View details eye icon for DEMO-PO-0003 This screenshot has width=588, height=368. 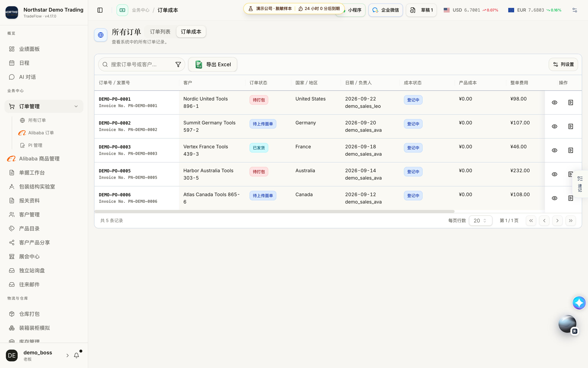(555, 150)
